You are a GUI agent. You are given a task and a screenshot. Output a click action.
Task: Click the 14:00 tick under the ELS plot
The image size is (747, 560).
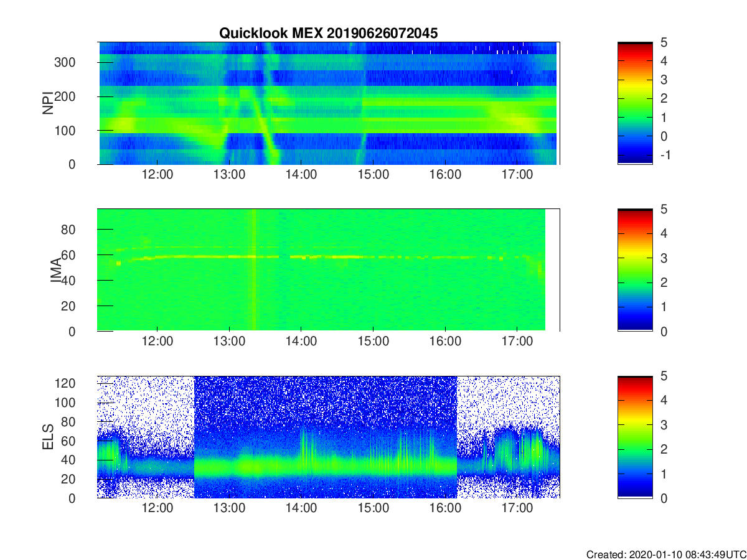[301, 509]
